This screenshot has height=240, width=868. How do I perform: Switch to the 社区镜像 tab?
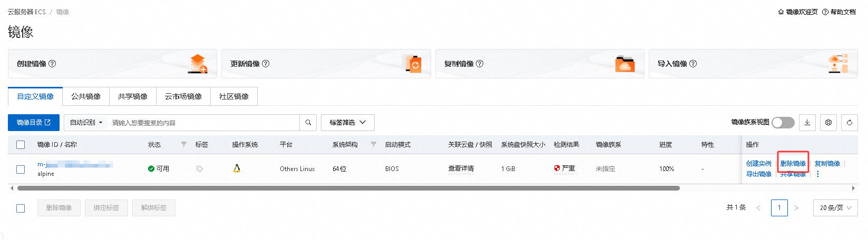click(x=233, y=96)
